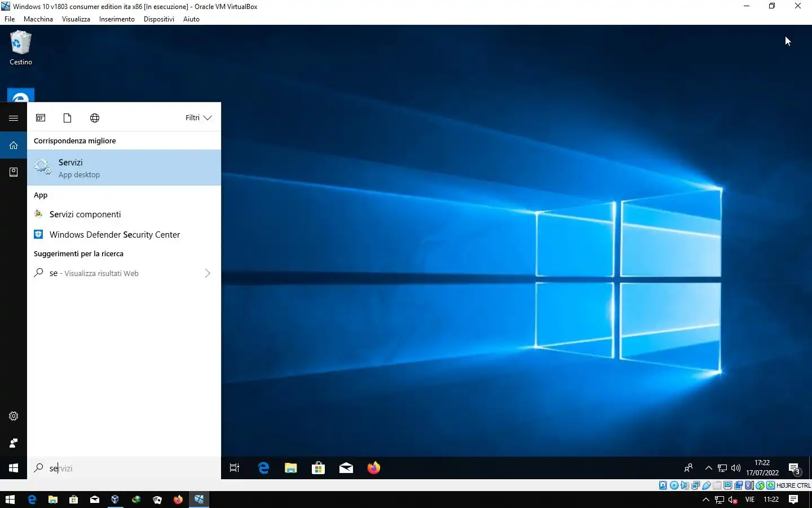This screenshot has height=508, width=812.
Task: Open the Inserimento menu
Action: (117, 19)
